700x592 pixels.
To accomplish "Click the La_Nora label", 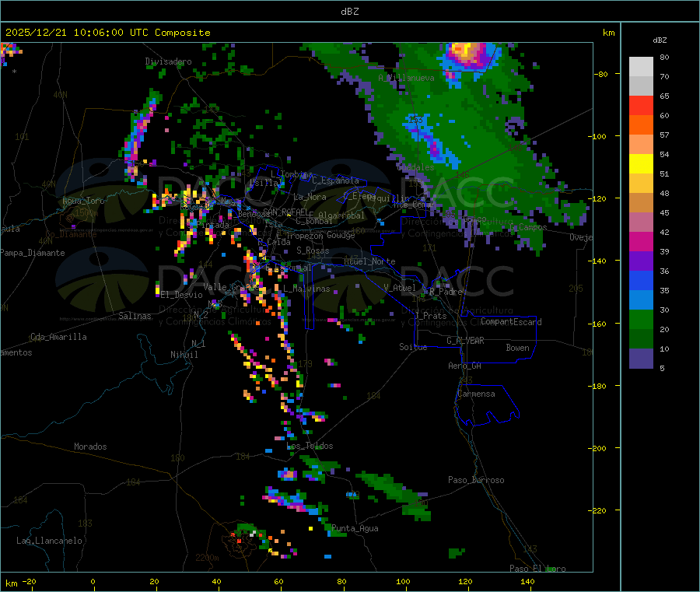I will point(310,197).
